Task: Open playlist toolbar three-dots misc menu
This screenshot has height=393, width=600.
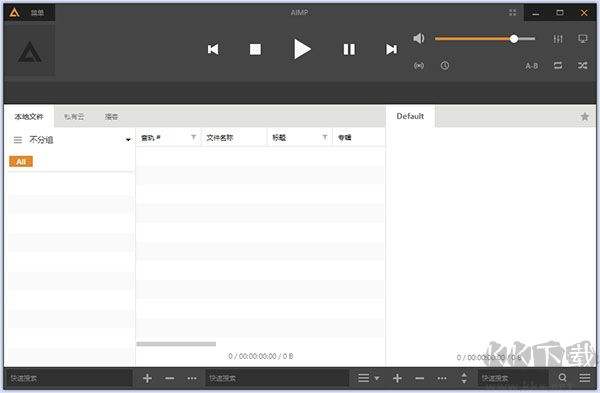Action: [x=442, y=378]
